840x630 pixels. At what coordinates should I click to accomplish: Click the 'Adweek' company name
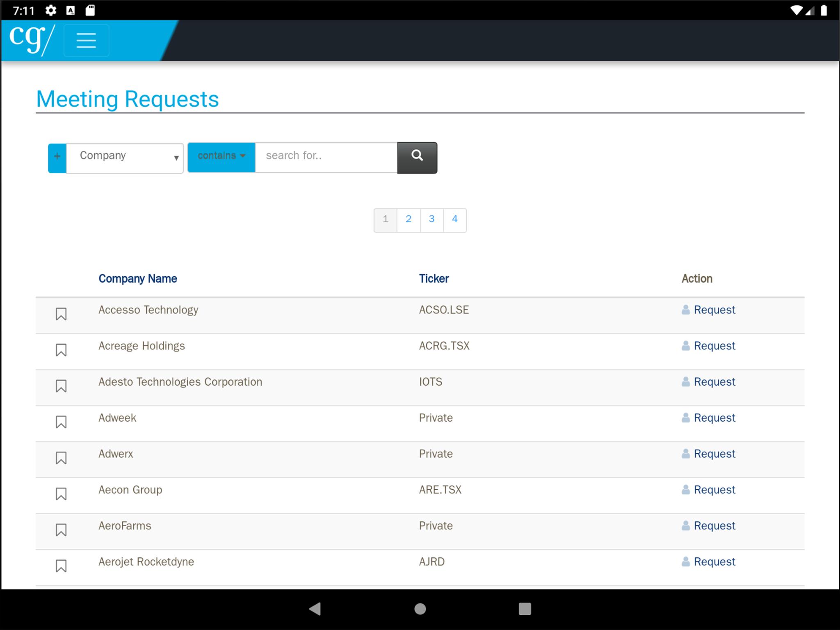point(117,418)
